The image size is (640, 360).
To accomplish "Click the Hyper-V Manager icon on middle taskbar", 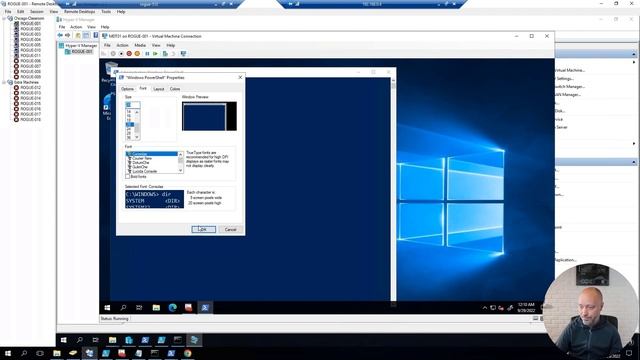I will (194, 340).
